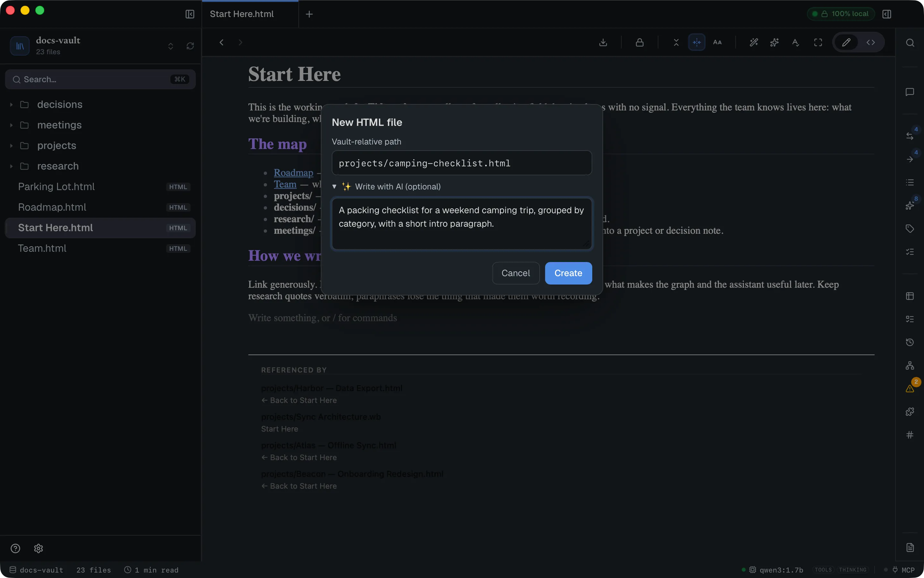The image size is (924, 578).
Task: Open the outline list icon
Action: tap(910, 182)
